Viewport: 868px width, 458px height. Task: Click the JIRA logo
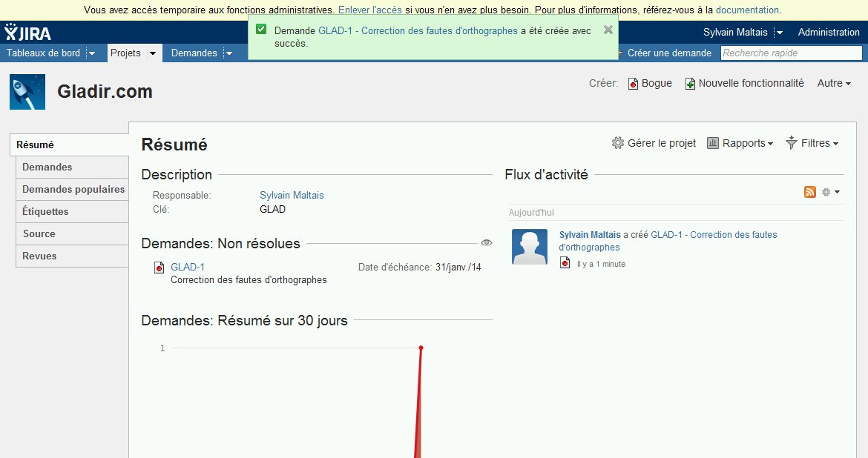[27, 33]
